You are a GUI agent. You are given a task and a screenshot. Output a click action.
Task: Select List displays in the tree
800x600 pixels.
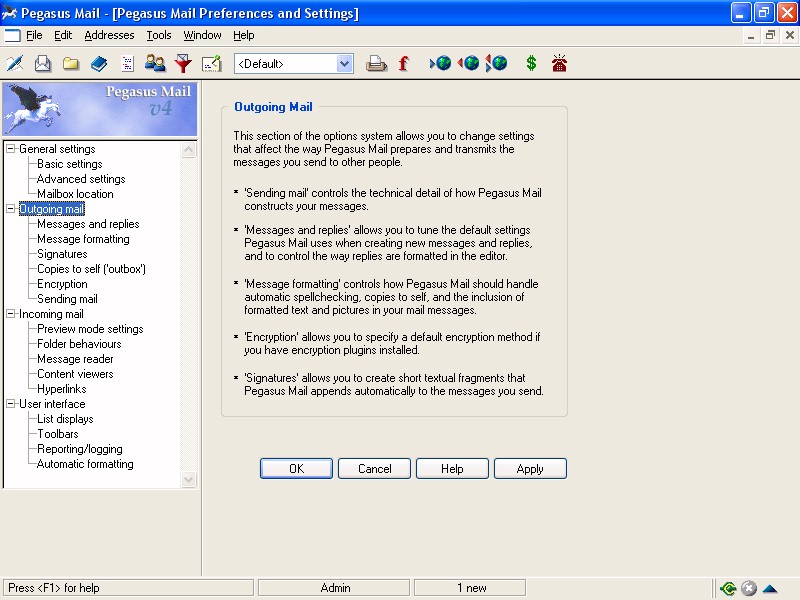point(65,419)
